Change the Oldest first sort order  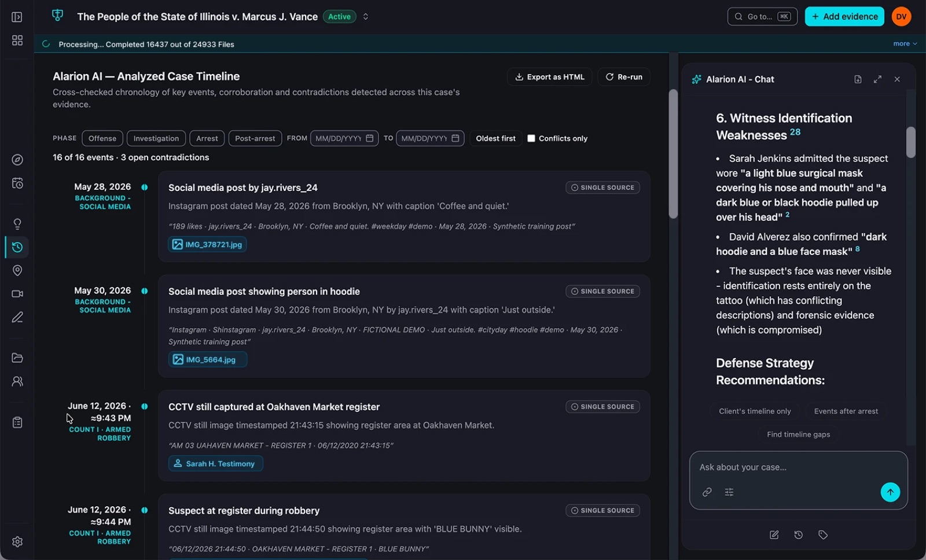click(495, 138)
